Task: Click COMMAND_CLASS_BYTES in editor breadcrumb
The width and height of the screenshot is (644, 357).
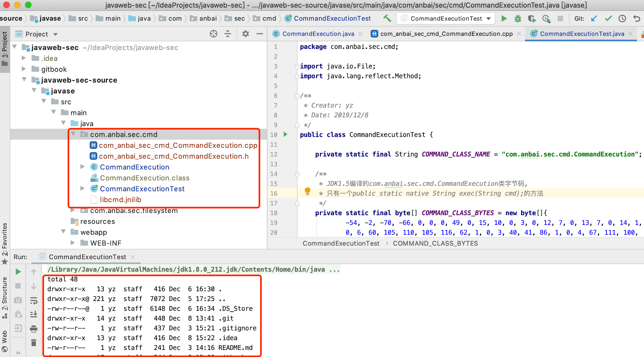Action: [x=435, y=243]
